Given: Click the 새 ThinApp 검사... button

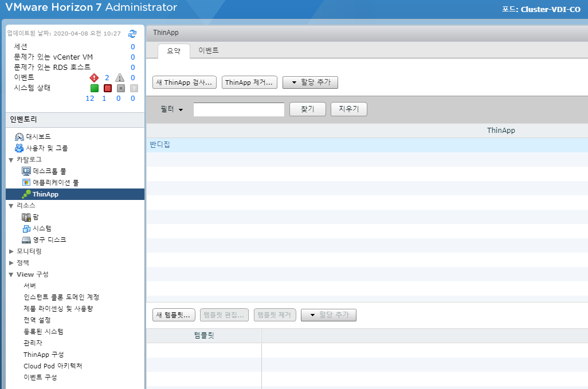Looking at the screenshot, I should click(x=185, y=82).
